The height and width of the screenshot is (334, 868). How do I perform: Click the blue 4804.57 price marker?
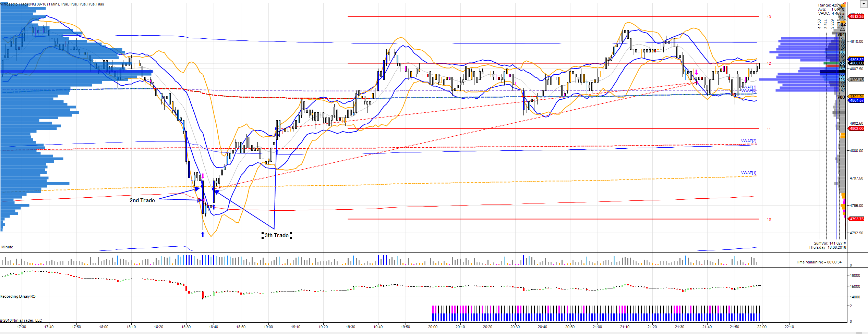click(x=856, y=100)
